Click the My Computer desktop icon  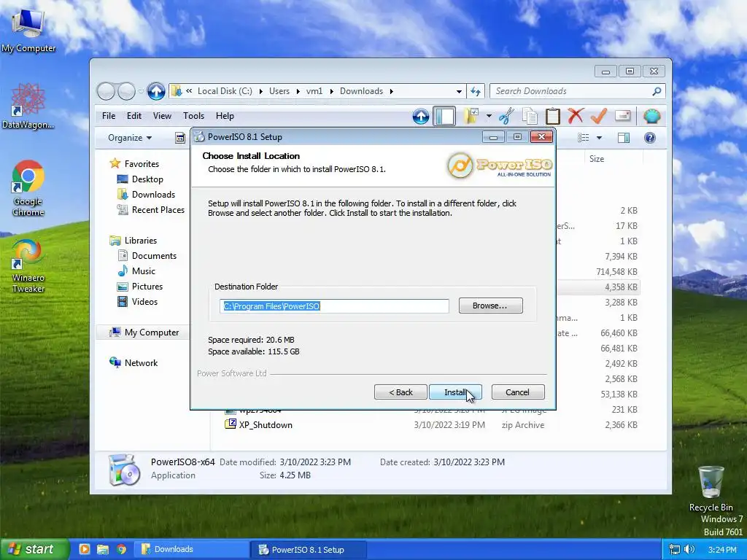click(28, 31)
